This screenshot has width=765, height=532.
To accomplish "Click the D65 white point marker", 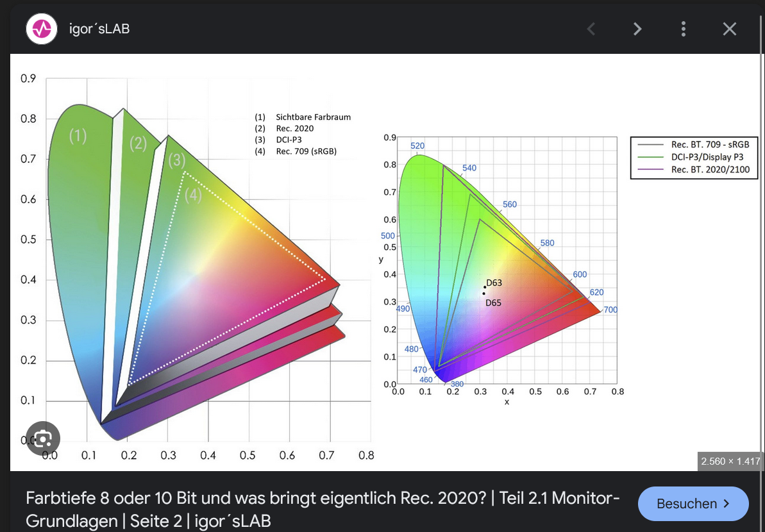I will [x=483, y=293].
